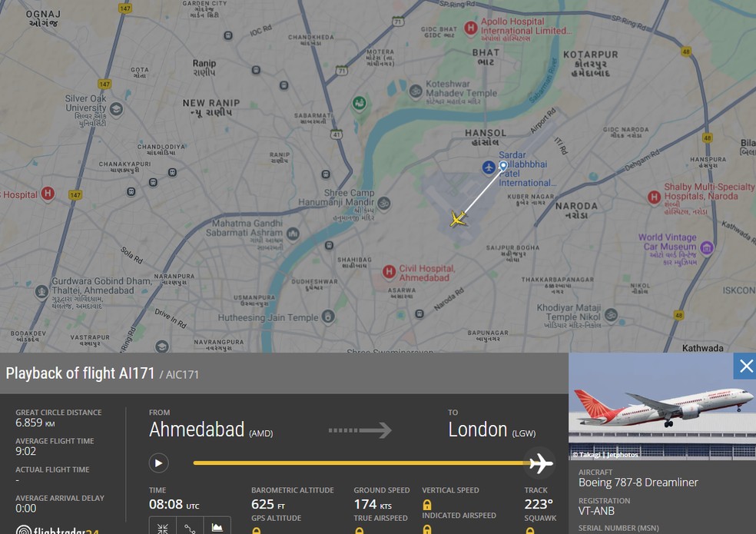Click the airplane marker on playback timeline
This screenshot has width=756, height=534.
point(540,463)
